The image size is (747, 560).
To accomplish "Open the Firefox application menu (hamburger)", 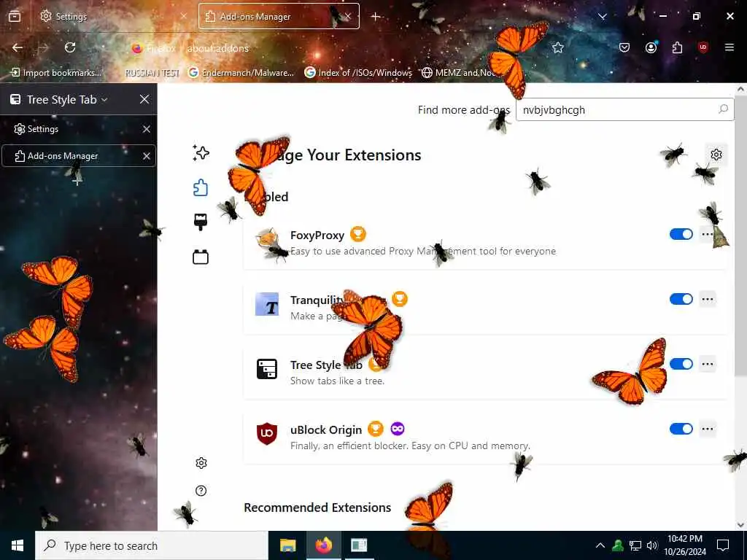I will click(x=729, y=47).
